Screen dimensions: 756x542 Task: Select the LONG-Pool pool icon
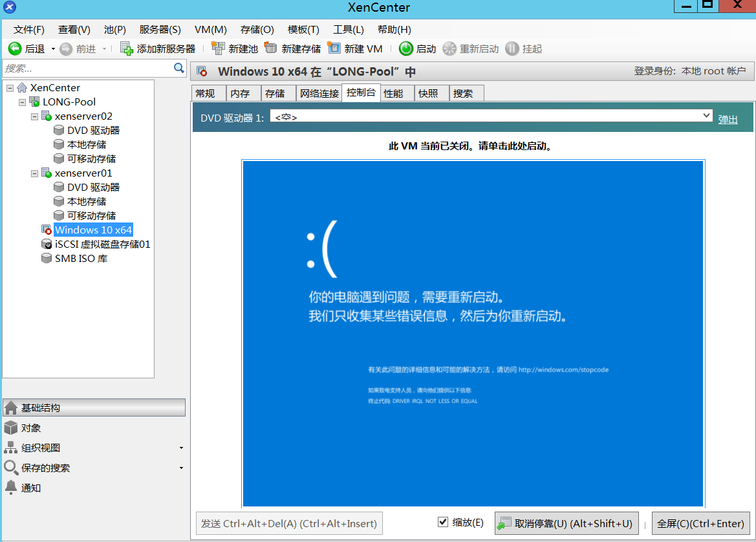coord(34,102)
